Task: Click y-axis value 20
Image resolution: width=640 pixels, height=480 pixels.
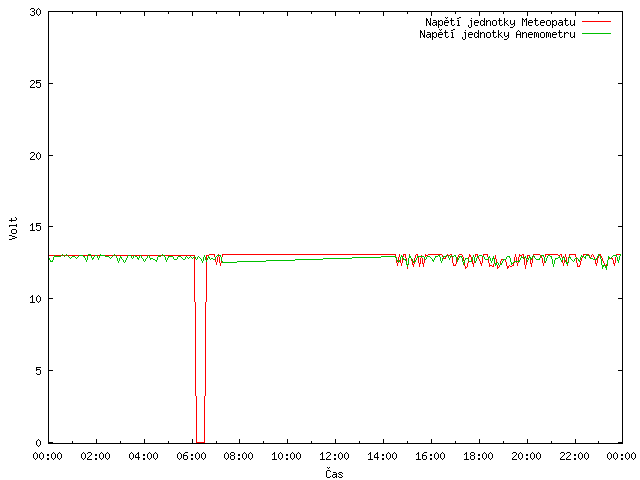Action: tap(36, 156)
